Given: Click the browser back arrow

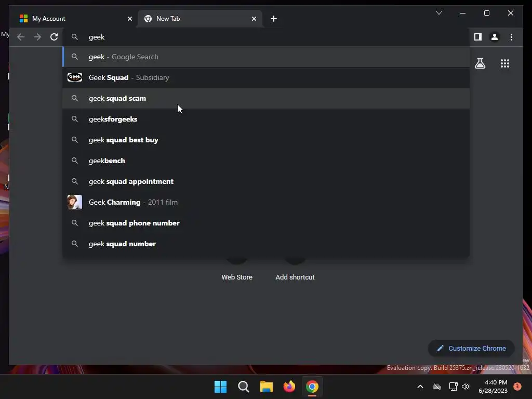Looking at the screenshot, I should (21, 37).
